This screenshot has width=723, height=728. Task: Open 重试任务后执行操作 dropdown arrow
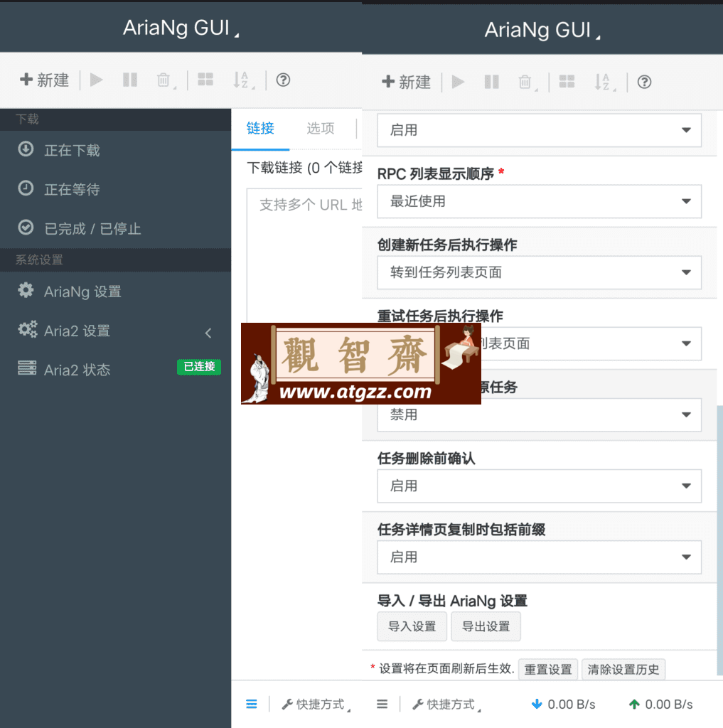686,343
